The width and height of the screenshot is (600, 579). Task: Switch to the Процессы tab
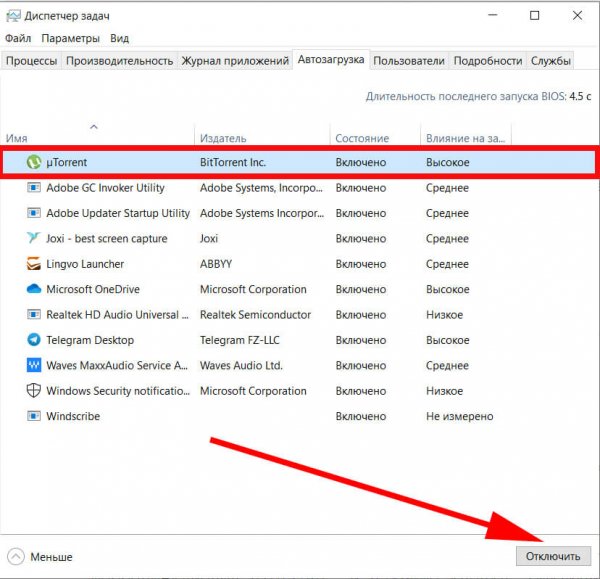click(31, 61)
